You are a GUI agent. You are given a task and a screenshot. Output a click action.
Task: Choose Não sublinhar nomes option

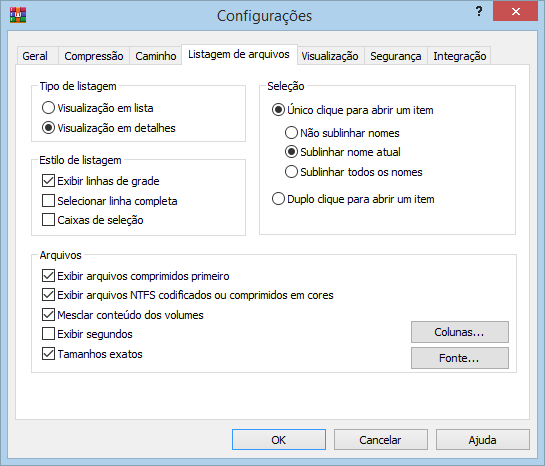pos(342,133)
